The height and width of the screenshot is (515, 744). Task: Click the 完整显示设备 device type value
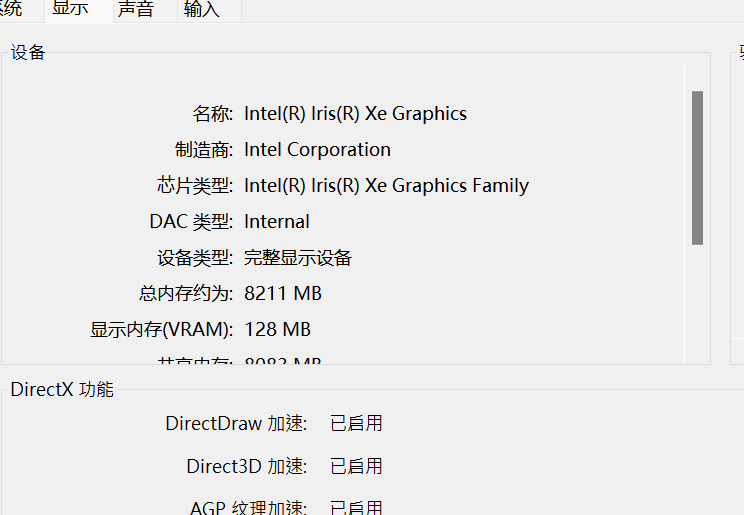pyautogui.click(x=298, y=258)
